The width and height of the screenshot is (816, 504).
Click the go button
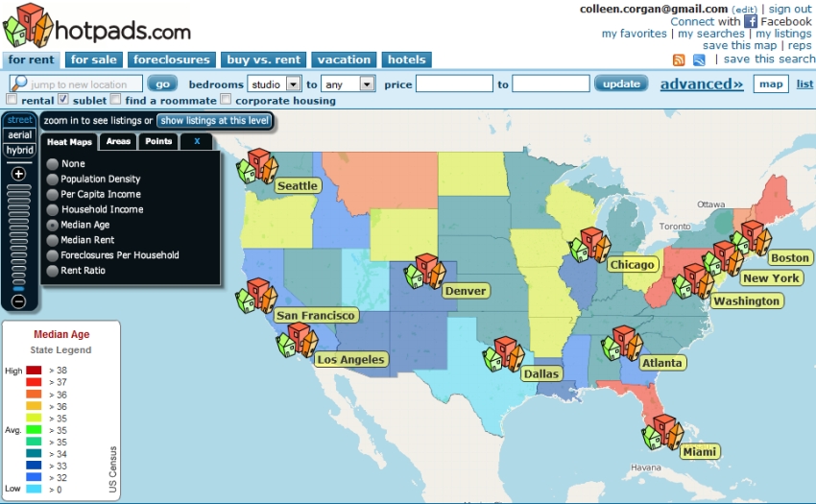tap(162, 84)
